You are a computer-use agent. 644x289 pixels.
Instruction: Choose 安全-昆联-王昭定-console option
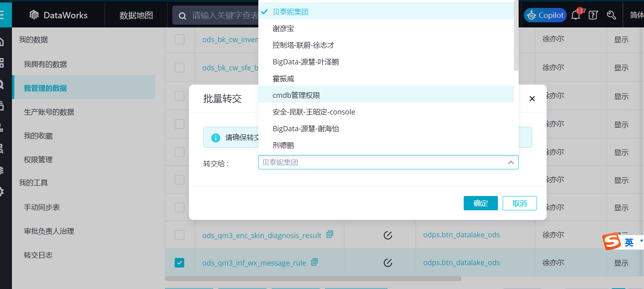(386, 112)
